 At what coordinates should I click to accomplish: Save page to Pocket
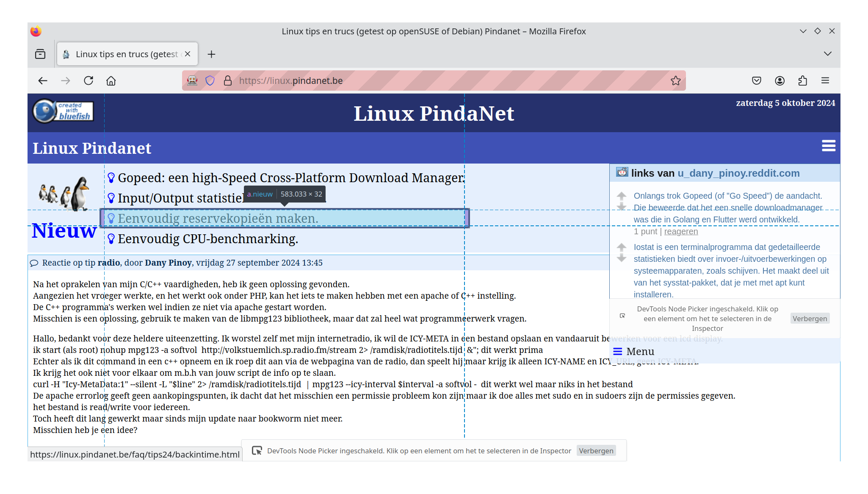pos(757,80)
